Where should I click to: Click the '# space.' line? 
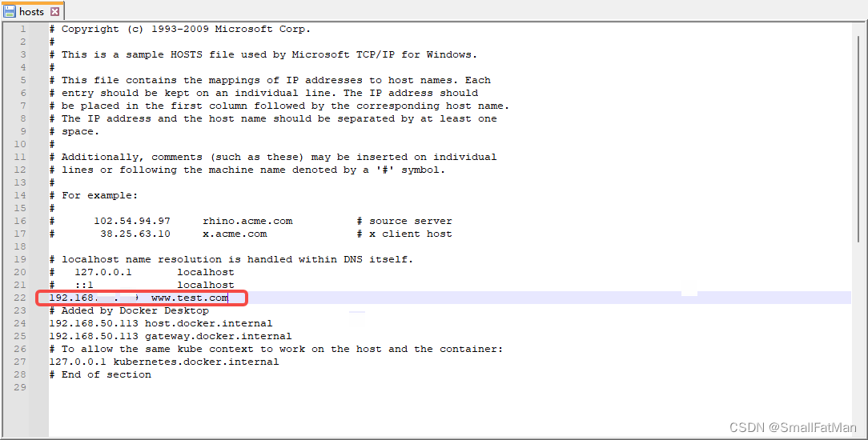pos(74,131)
